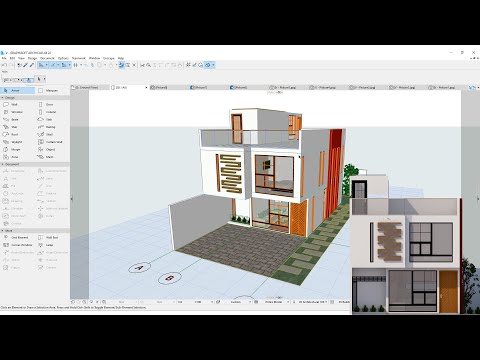Toggle the highlighted 3D window toolbar button
Screen dimensions: 480x360
click(x=121, y=65)
